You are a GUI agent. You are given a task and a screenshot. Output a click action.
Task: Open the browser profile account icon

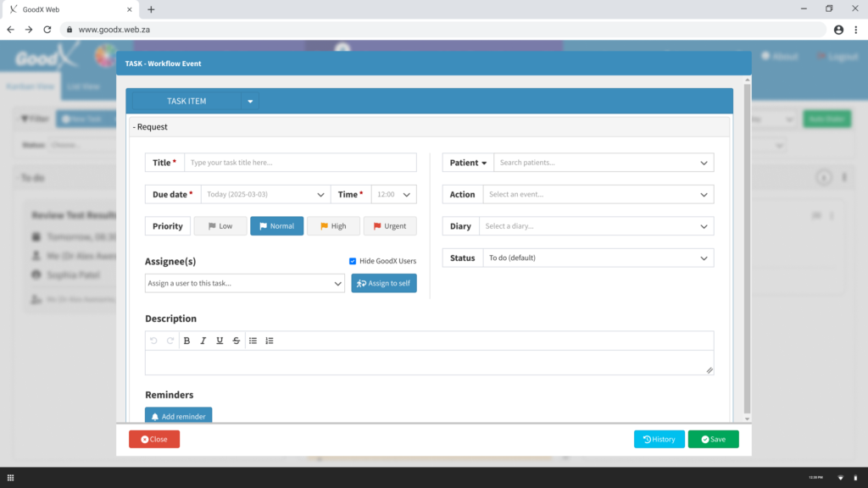click(838, 30)
